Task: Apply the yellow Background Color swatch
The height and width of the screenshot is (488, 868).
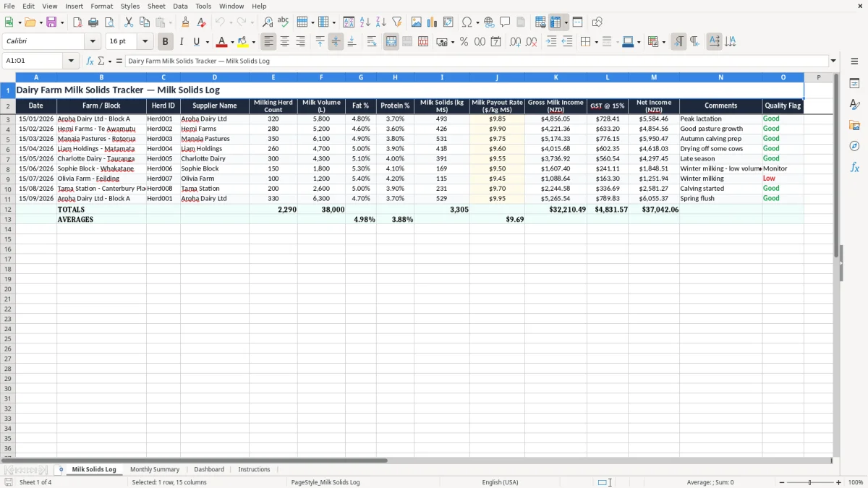Action: click(243, 42)
